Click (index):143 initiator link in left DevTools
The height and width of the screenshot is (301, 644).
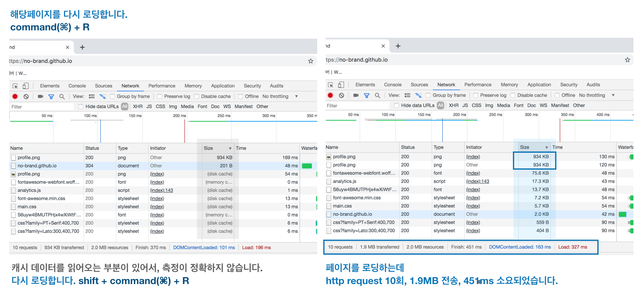pyautogui.click(x=161, y=190)
